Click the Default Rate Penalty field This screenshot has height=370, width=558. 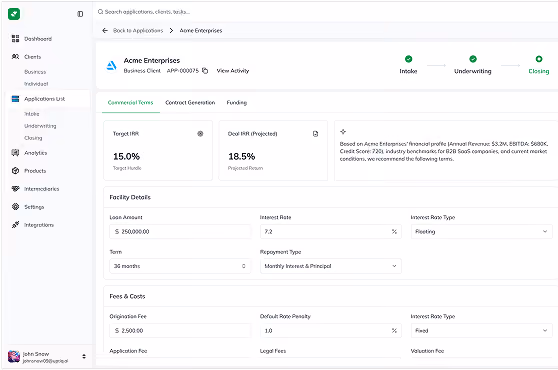(331, 331)
